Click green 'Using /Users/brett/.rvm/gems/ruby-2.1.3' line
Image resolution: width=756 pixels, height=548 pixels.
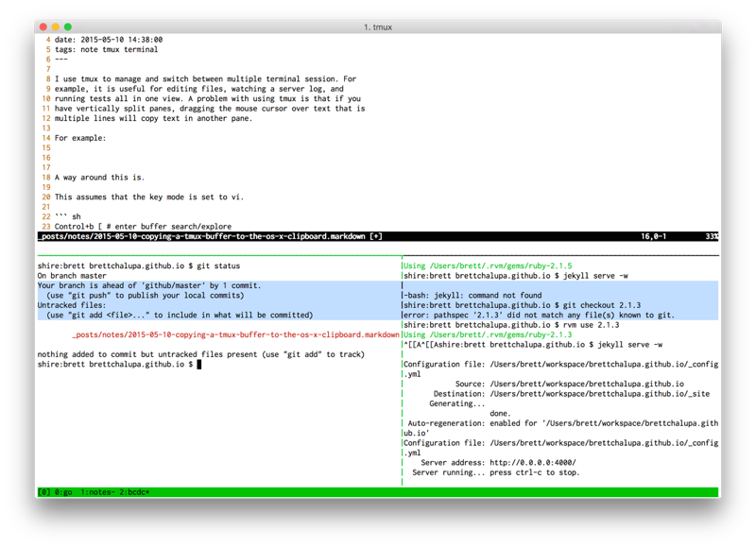coord(488,334)
